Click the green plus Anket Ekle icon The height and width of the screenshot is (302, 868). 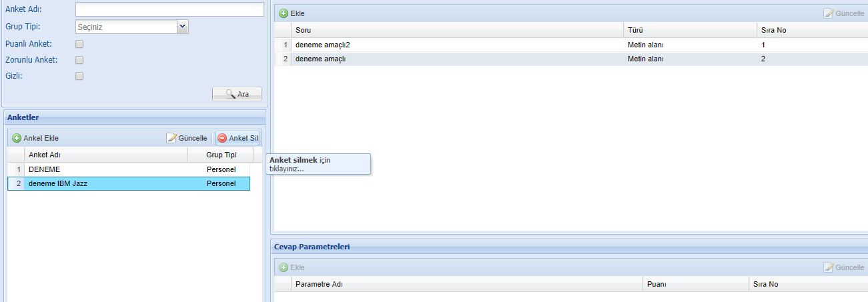(17, 138)
